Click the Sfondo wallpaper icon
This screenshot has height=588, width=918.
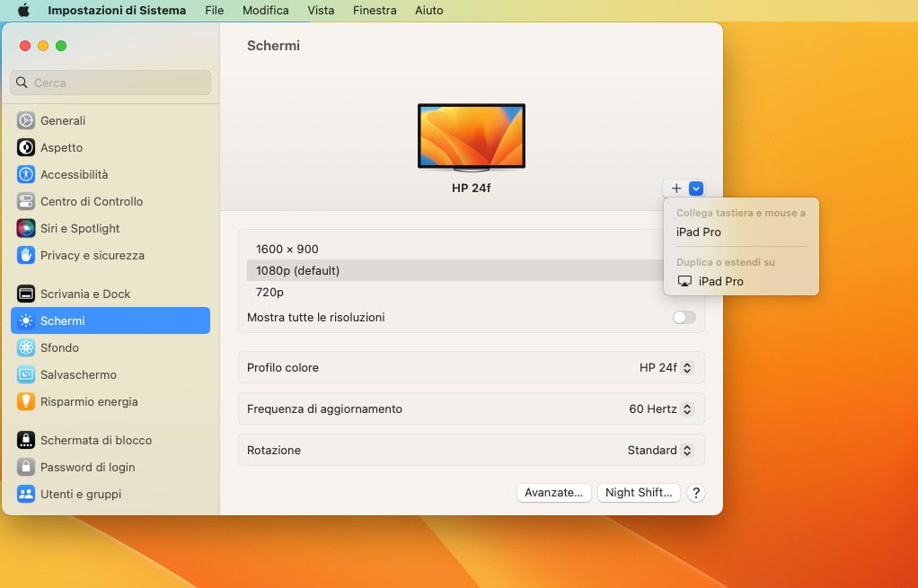pos(26,347)
